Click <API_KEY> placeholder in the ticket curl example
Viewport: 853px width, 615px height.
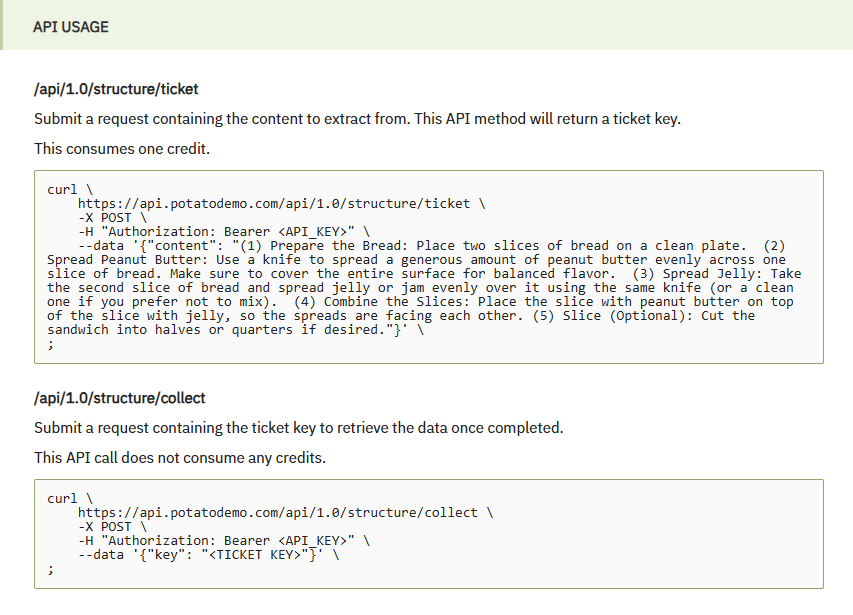(312, 232)
